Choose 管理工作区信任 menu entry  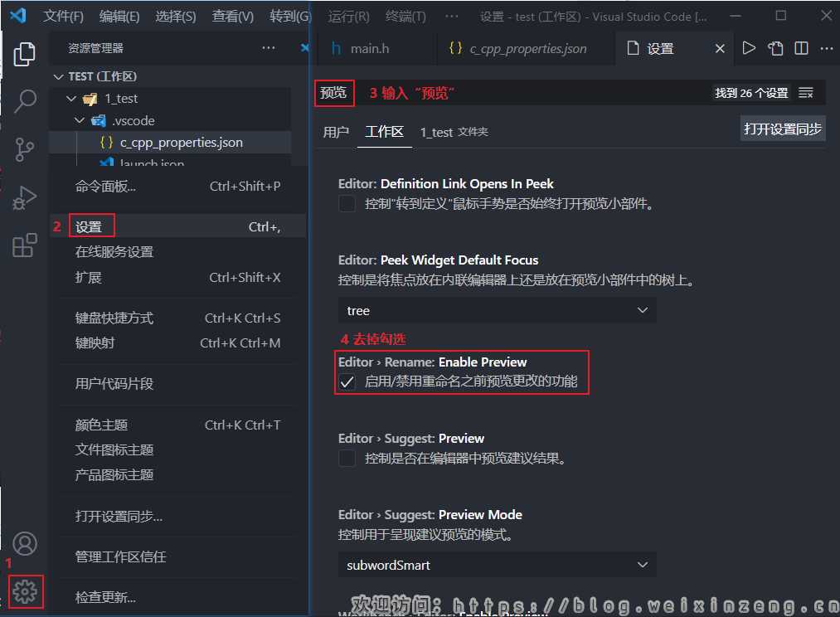[177, 557]
